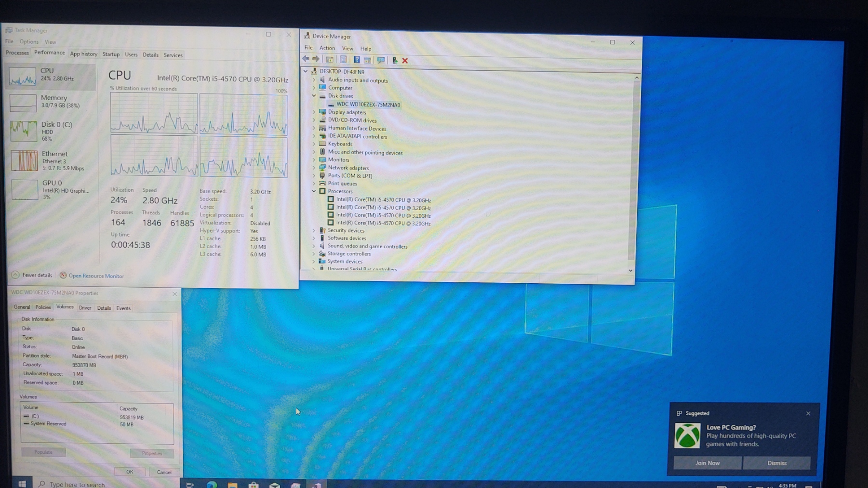
Task: Click the blue question mark help icon
Action: 357,60
